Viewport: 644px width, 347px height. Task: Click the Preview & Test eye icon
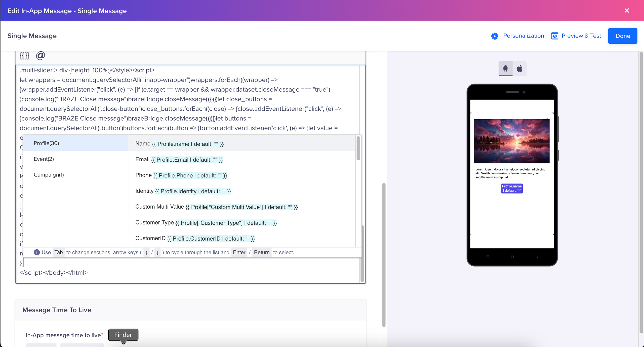[x=554, y=36]
